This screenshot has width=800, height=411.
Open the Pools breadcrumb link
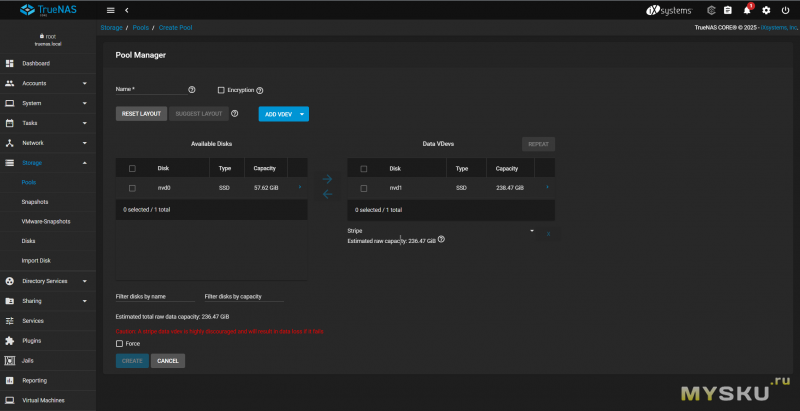click(141, 28)
